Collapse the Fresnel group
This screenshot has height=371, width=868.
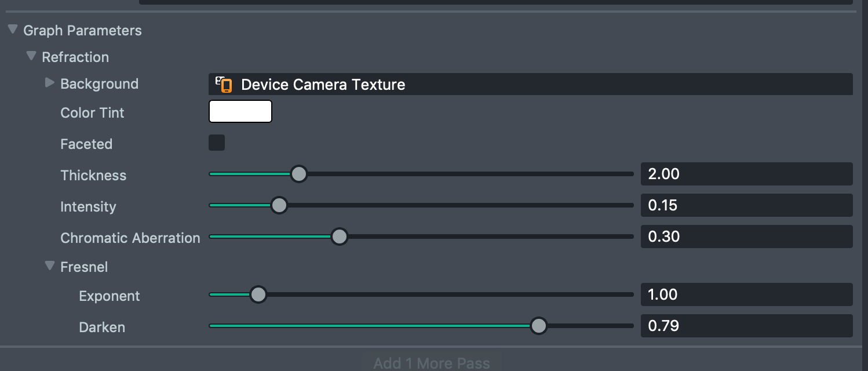coord(50,266)
